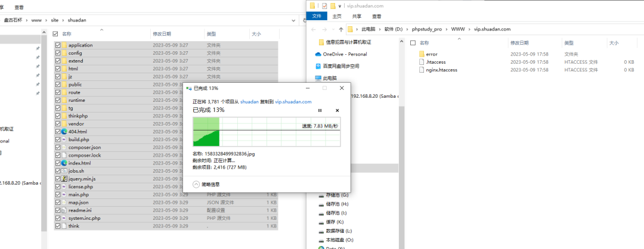Open address history dropdown in shuadan window
Viewport: 644px width, 249px height.
point(293,20)
